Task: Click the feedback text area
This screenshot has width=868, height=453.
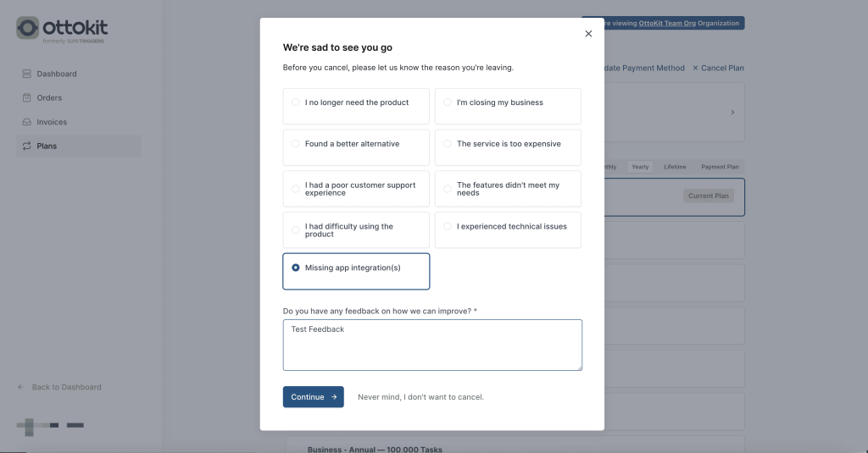Action: [x=432, y=345]
